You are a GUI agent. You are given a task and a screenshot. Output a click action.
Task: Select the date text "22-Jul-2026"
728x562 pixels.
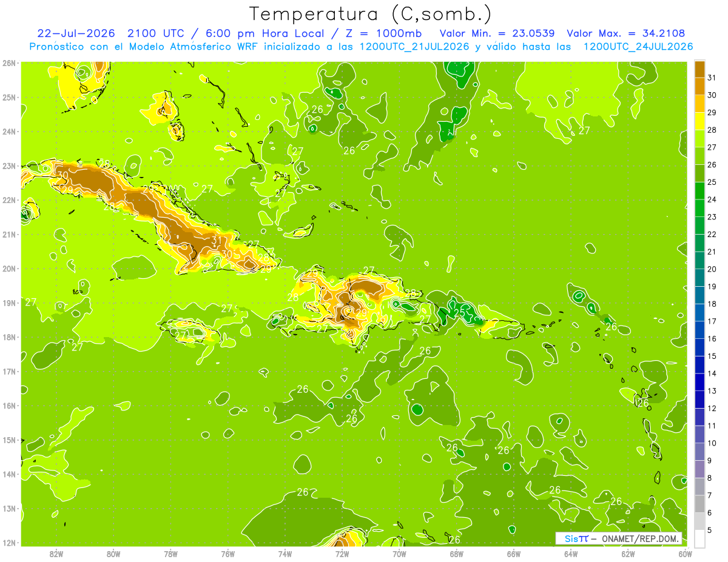coord(77,33)
